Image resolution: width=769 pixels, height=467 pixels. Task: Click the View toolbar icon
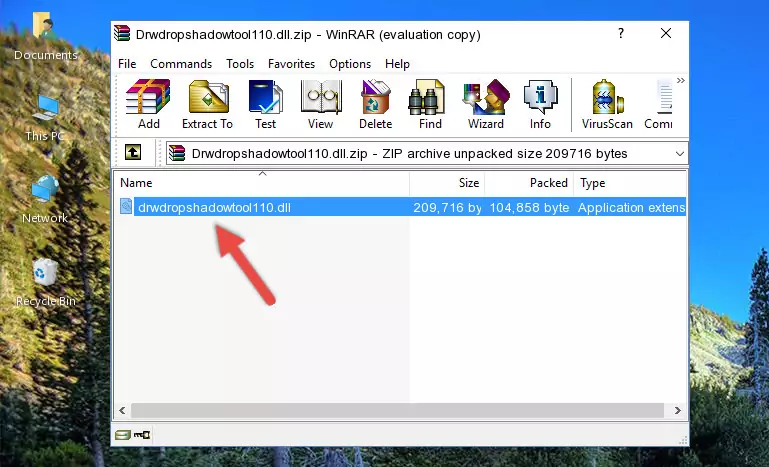click(321, 104)
